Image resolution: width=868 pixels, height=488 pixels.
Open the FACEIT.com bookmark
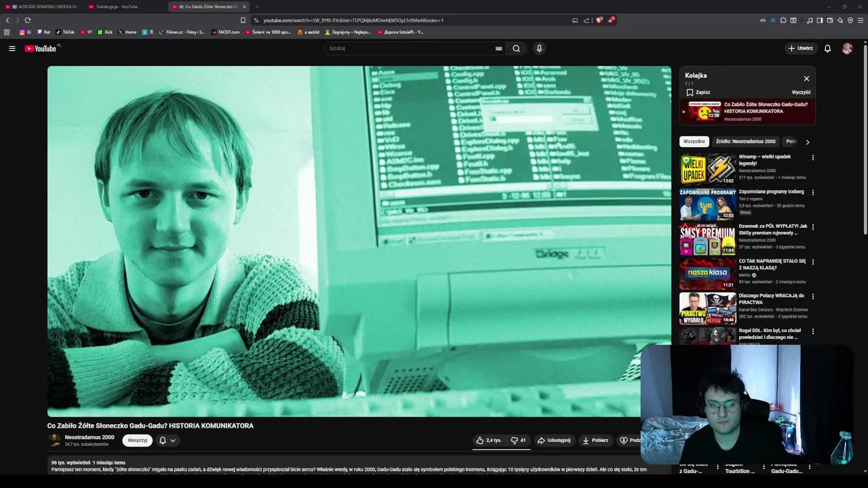point(226,32)
